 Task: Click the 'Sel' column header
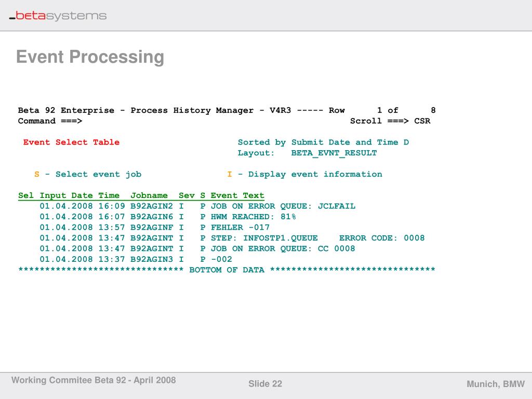point(26,196)
